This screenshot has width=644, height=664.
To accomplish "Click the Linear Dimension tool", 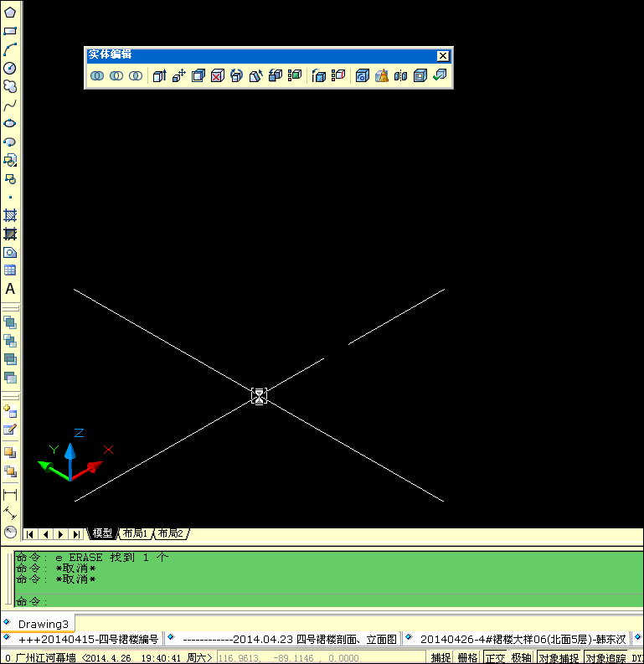I will [x=10, y=494].
